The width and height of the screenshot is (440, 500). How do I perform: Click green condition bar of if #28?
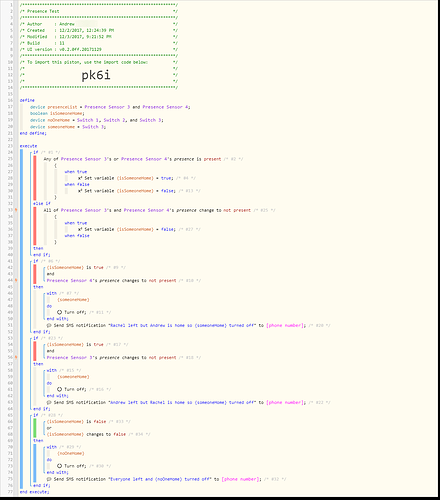click(x=35, y=428)
